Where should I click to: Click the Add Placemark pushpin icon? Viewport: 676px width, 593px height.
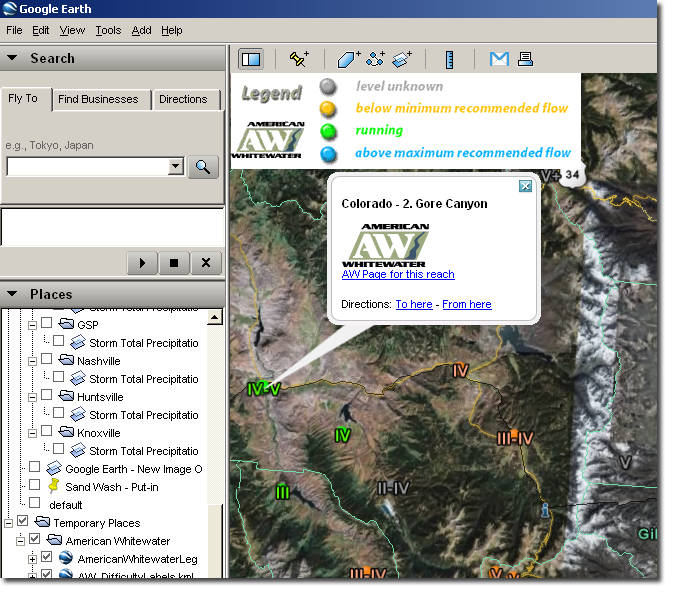coord(298,59)
